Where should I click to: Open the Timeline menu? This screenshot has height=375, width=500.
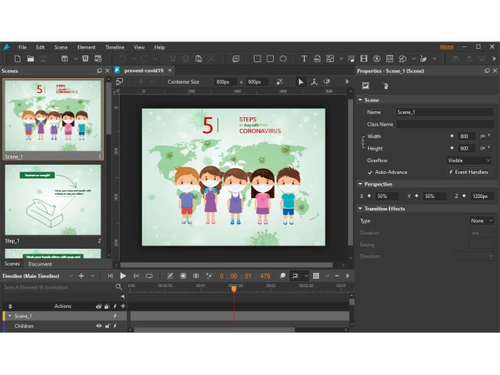click(115, 47)
